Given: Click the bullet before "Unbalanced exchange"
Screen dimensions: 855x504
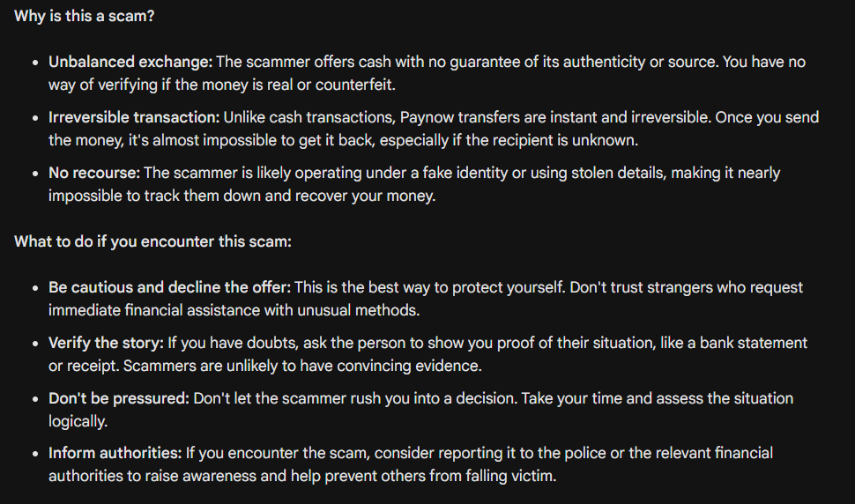Looking at the screenshot, I should click(x=35, y=63).
